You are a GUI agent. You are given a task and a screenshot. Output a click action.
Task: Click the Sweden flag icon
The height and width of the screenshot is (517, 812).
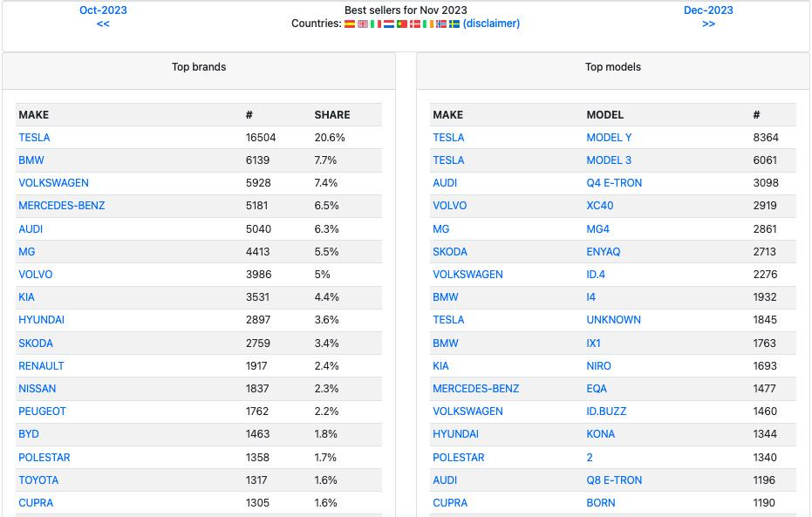coord(454,24)
